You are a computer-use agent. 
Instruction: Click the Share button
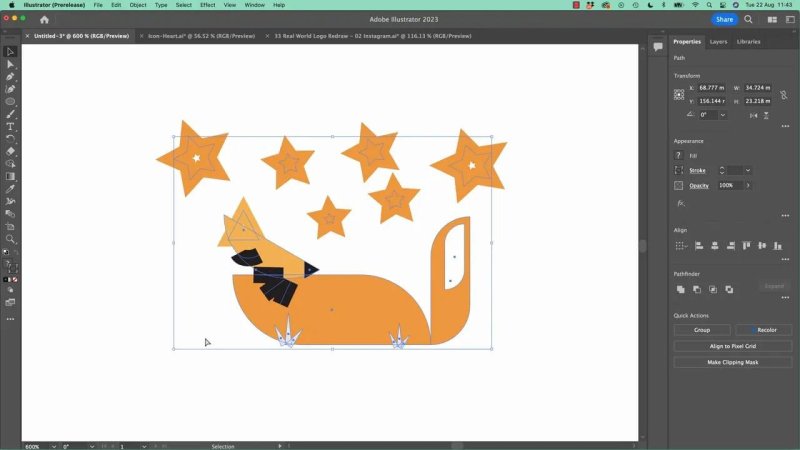coord(724,19)
